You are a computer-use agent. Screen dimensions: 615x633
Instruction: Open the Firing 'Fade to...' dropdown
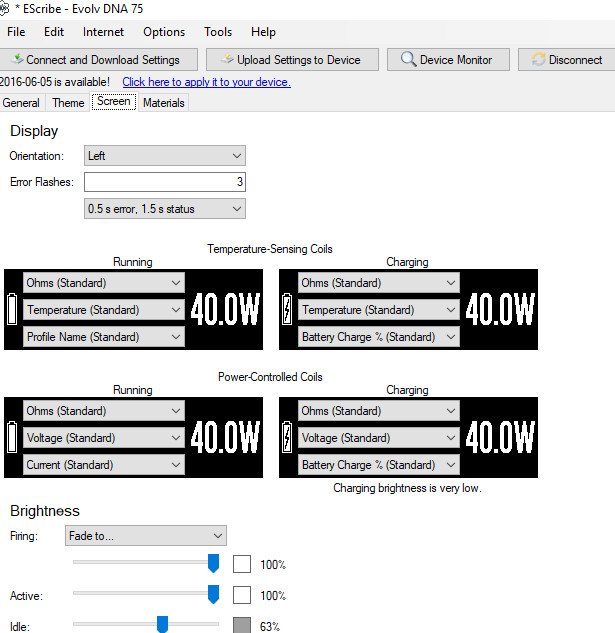tap(146, 536)
